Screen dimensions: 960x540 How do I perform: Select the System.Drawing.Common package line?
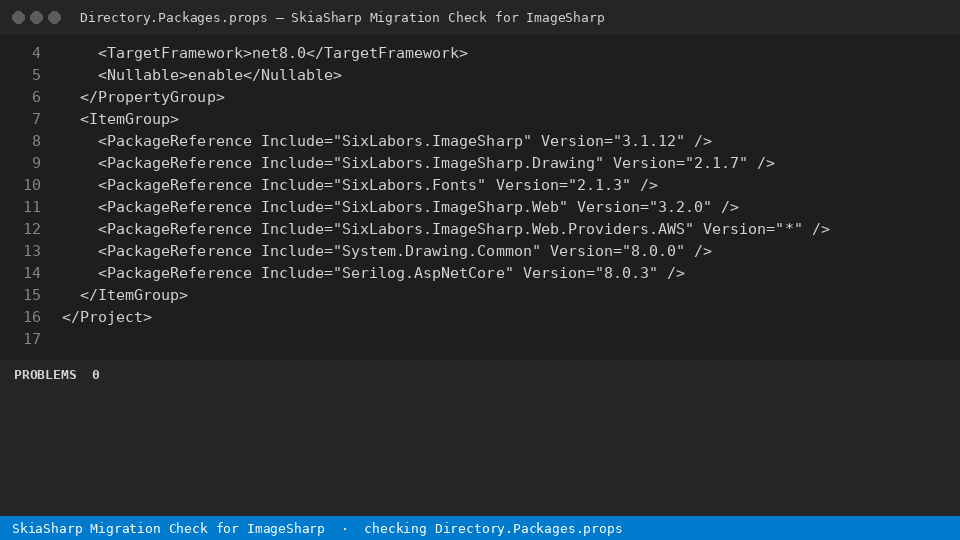[x=405, y=252]
